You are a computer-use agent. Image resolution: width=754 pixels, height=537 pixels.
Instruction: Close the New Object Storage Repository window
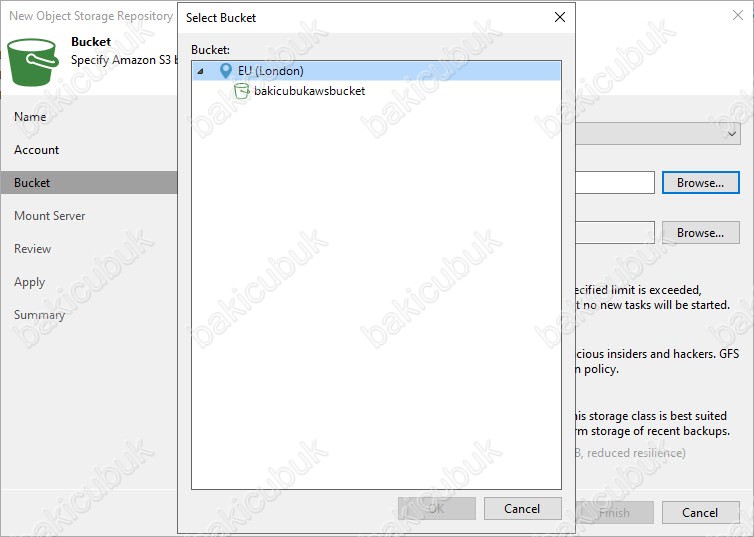pyautogui.click(x=738, y=15)
